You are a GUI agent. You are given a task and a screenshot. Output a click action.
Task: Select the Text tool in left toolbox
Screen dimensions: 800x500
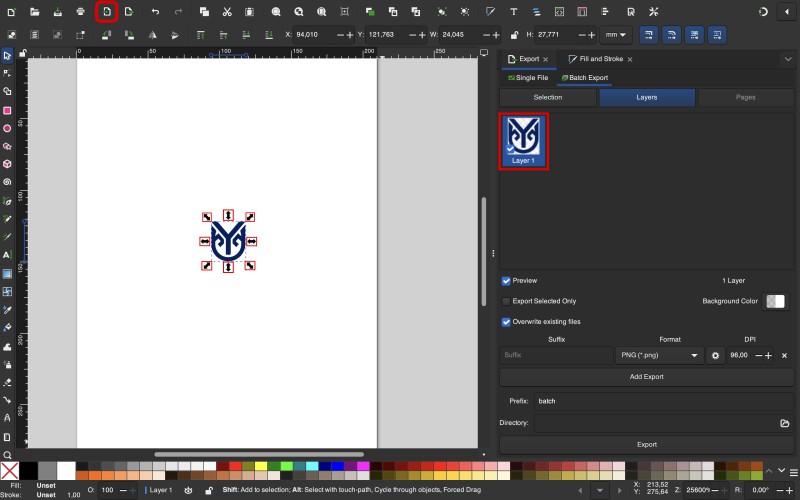(x=7, y=255)
